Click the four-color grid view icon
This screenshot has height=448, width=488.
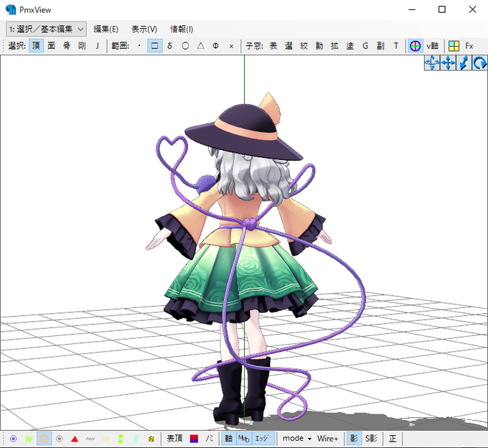(454, 46)
